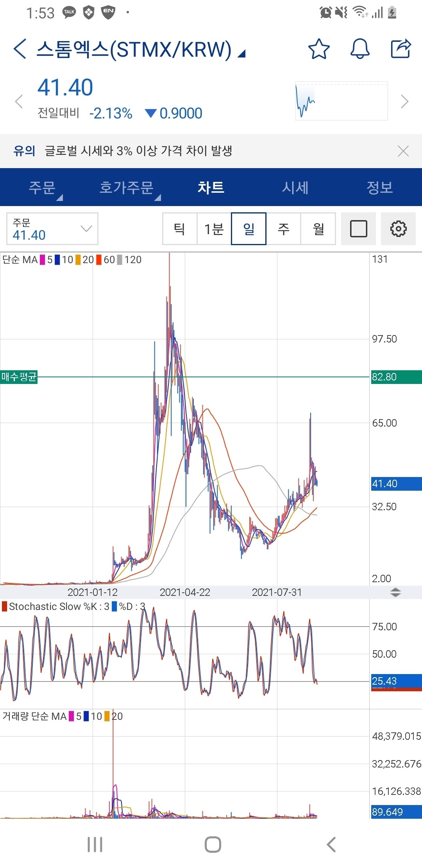Tap the back arrow beside 스톰엑스 title
Screen dimensions: 422x868
click(x=20, y=49)
